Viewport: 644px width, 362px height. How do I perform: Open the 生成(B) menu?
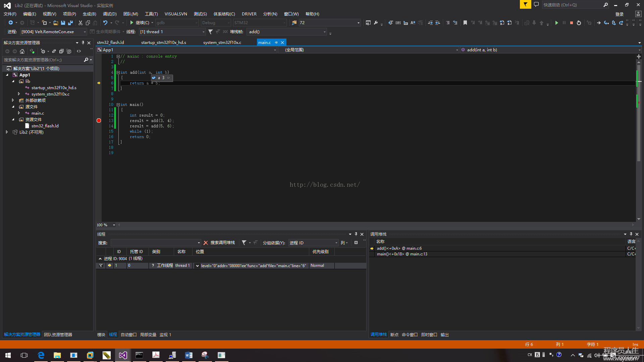89,14
